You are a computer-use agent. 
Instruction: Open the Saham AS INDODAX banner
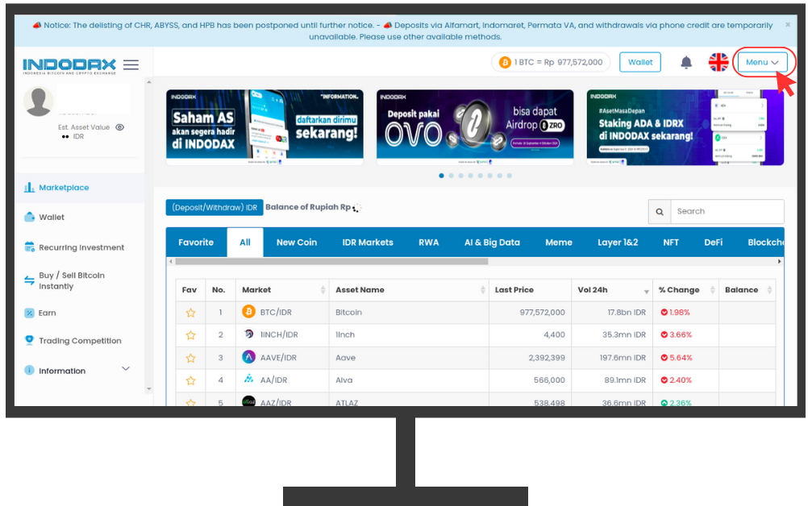click(264, 127)
